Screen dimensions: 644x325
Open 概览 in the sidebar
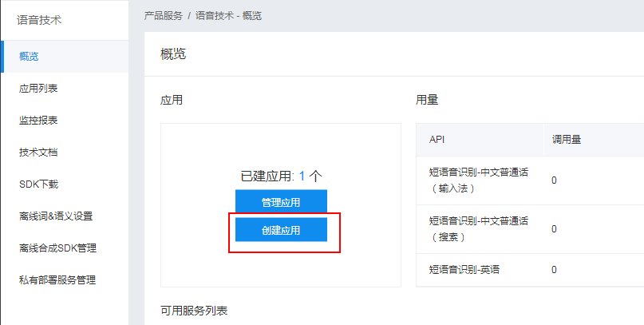[65, 56]
